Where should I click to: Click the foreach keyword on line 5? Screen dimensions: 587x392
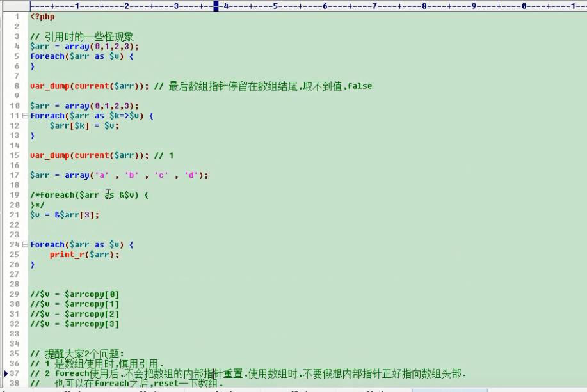(46, 56)
